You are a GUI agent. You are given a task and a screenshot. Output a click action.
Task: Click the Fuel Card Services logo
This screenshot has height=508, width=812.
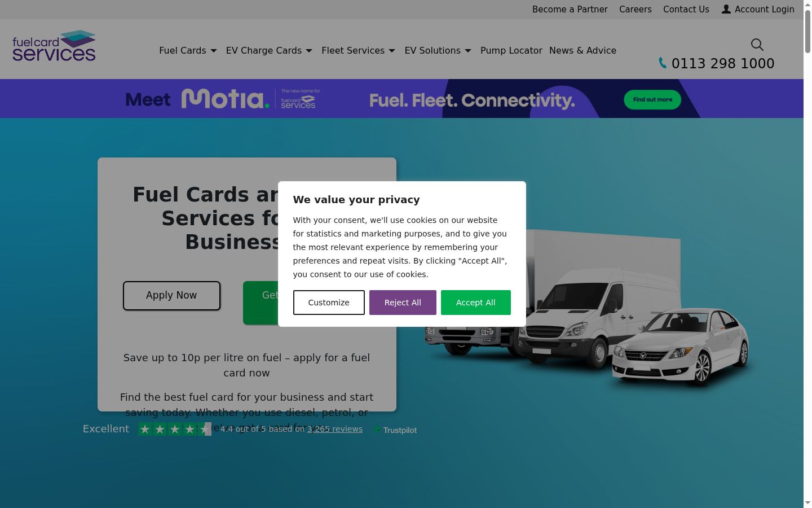pos(54,46)
